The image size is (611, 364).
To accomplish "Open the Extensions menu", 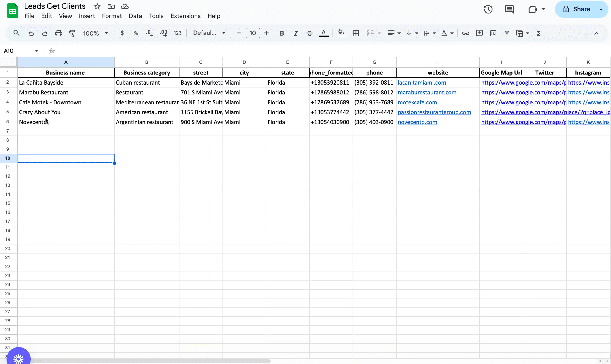I will tap(185, 16).
